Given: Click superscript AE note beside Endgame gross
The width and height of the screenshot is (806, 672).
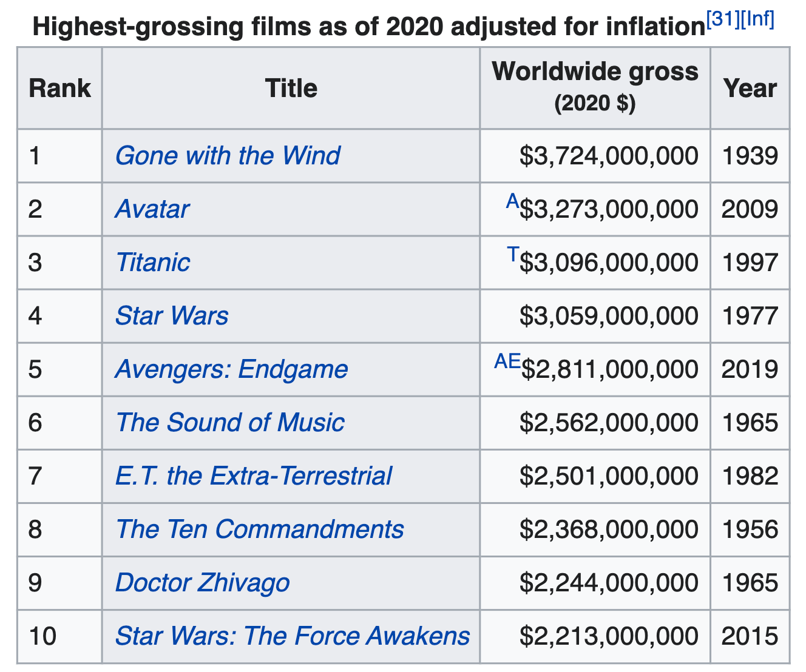Looking at the screenshot, I should [507, 361].
